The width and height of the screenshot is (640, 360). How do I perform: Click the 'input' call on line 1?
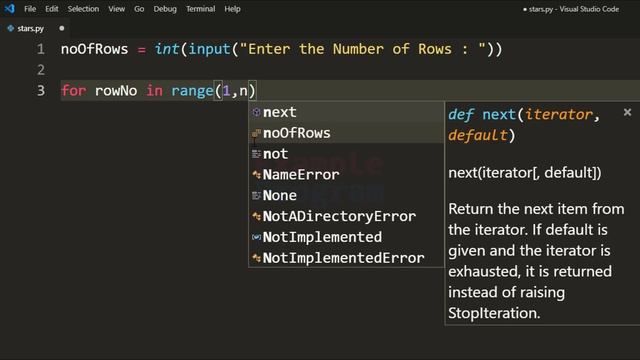click(x=209, y=49)
